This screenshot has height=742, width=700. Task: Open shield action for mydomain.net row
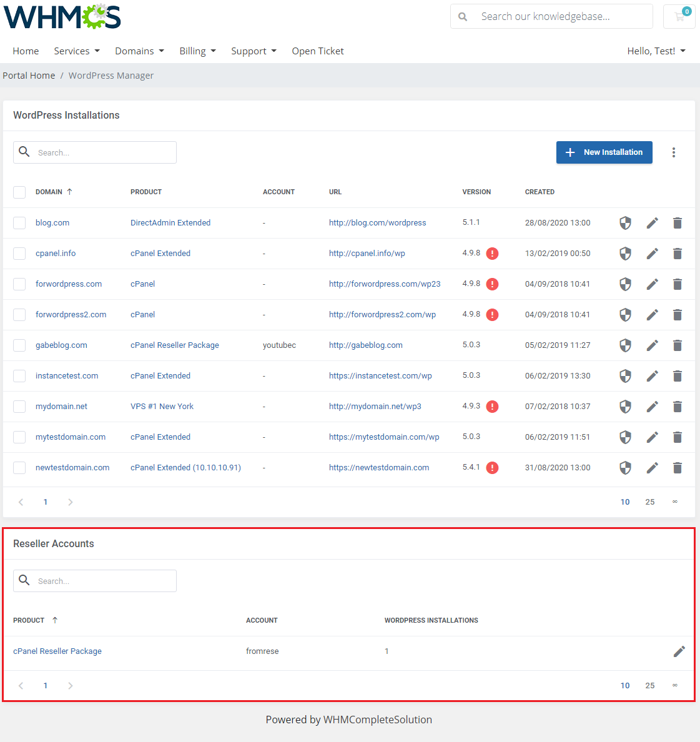[625, 407]
